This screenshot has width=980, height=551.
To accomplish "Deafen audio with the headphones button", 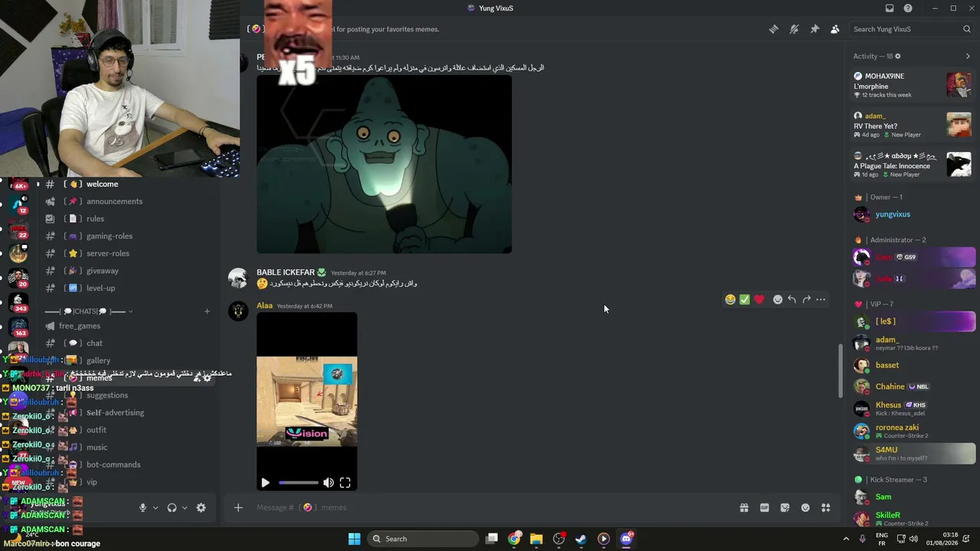I will (x=171, y=507).
